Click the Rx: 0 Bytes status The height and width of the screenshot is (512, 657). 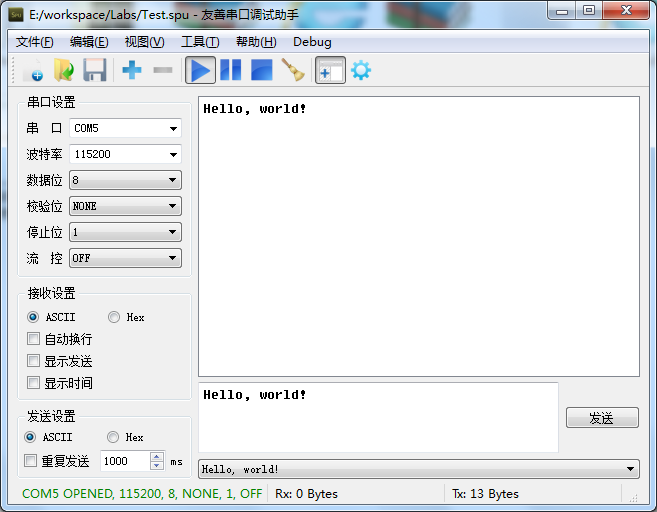pos(306,494)
